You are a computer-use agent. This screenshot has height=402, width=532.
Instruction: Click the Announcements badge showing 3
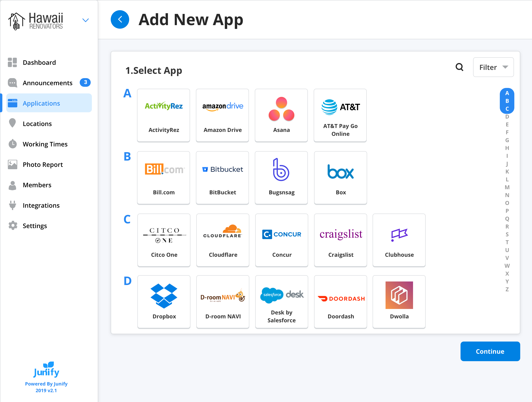[x=85, y=82]
